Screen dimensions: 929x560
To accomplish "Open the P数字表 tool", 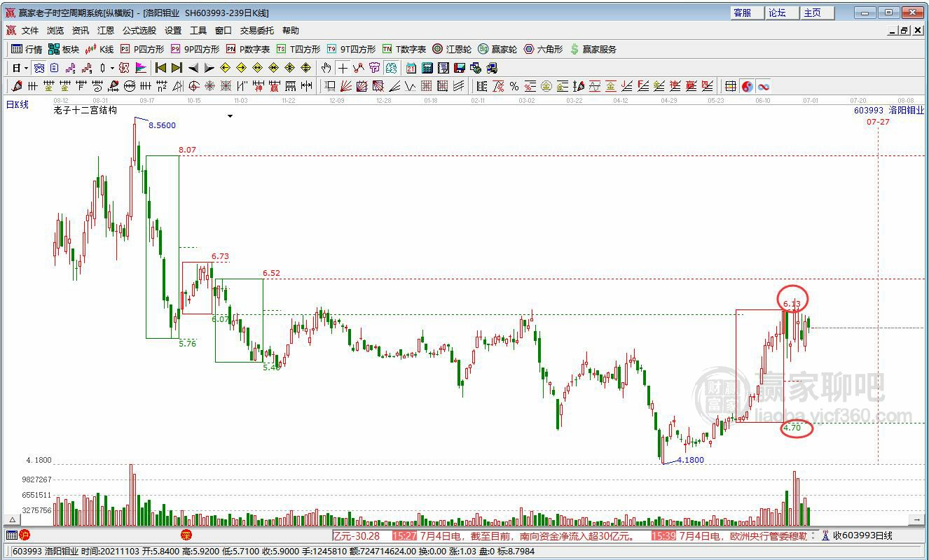I will pyautogui.click(x=248, y=49).
